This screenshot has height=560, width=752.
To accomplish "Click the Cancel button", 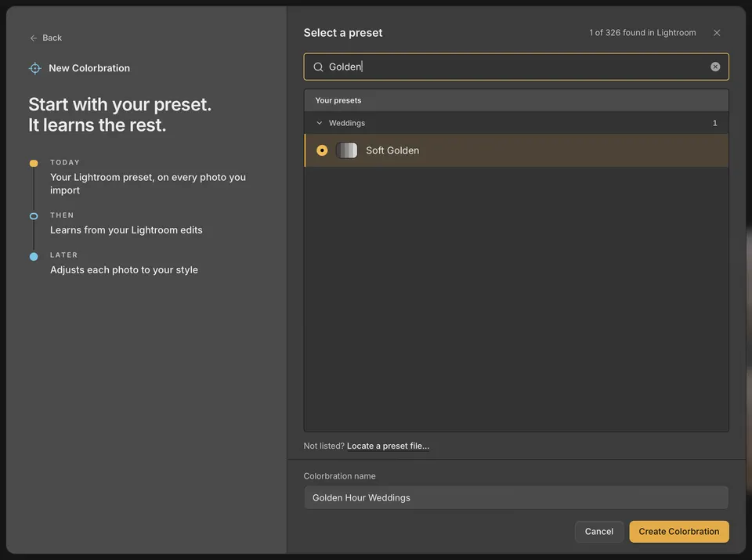I will [x=599, y=531].
